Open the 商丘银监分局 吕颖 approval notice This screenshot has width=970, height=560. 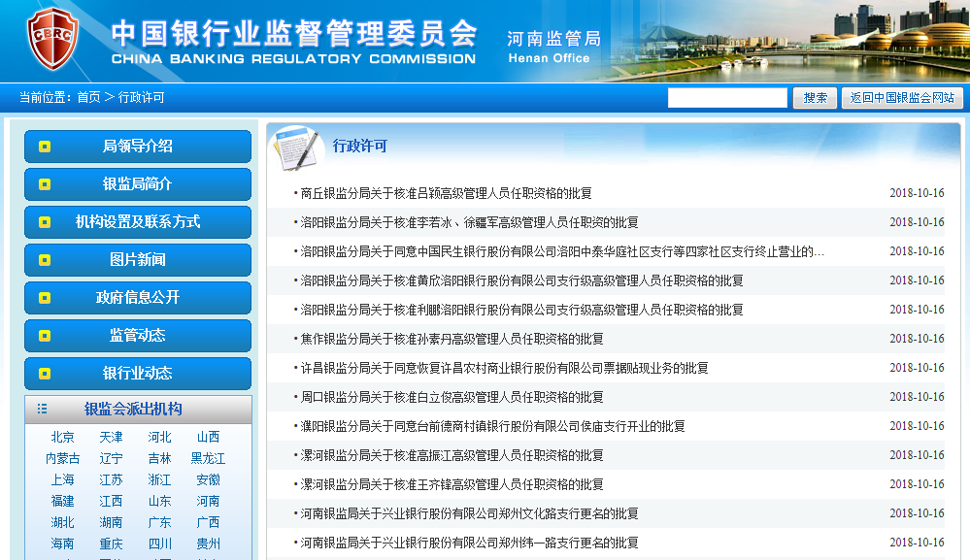click(446, 193)
